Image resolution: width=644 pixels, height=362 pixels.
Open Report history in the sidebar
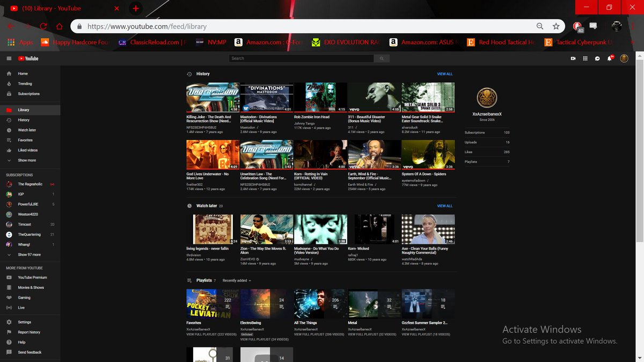30,332
